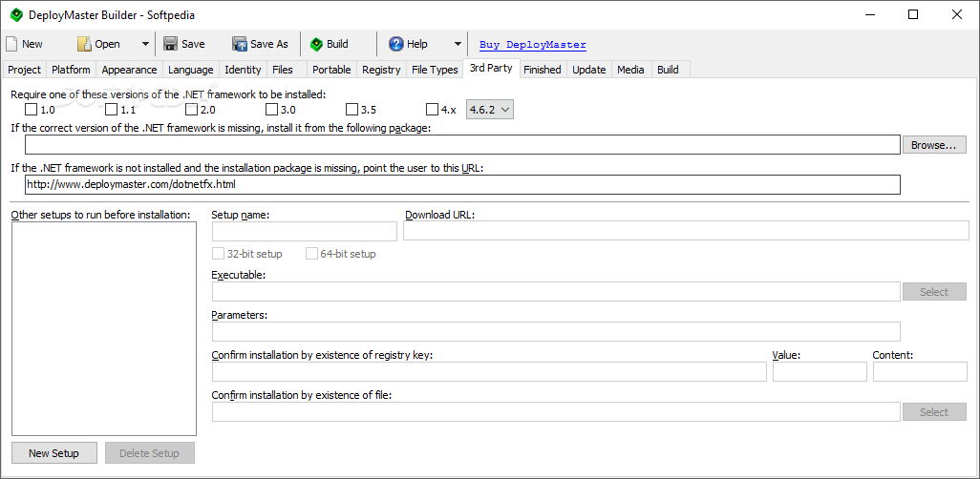Expand the Help dropdown arrow
The width and height of the screenshot is (980, 479).
click(458, 44)
